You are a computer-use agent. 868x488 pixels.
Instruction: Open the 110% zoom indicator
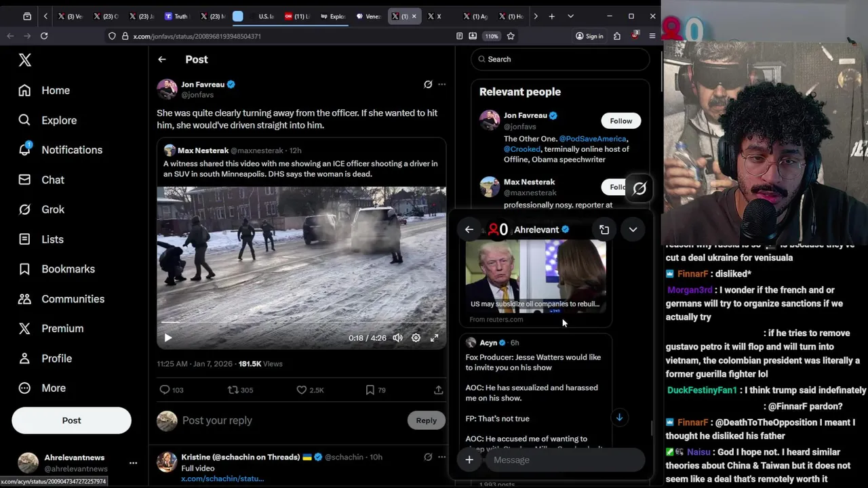pos(491,36)
